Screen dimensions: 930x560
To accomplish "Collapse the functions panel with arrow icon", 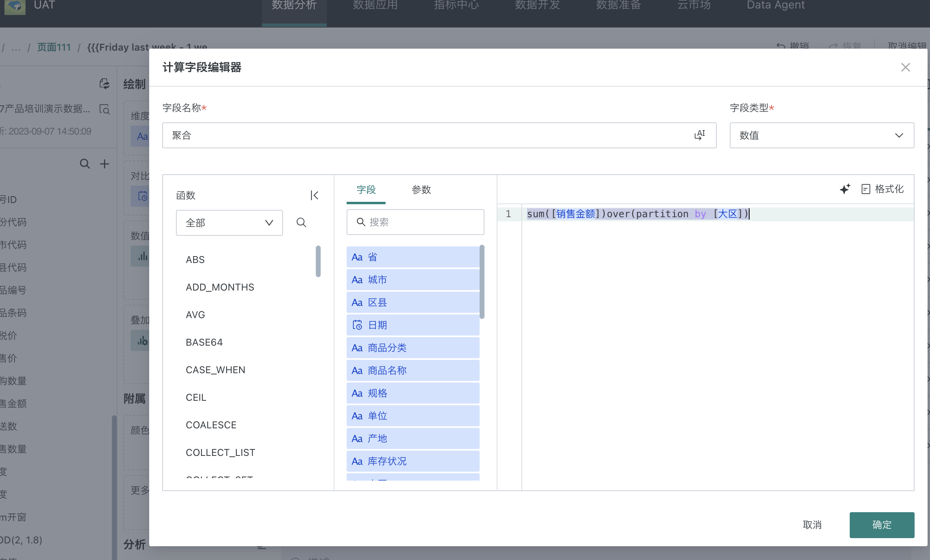I will coord(314,195).
